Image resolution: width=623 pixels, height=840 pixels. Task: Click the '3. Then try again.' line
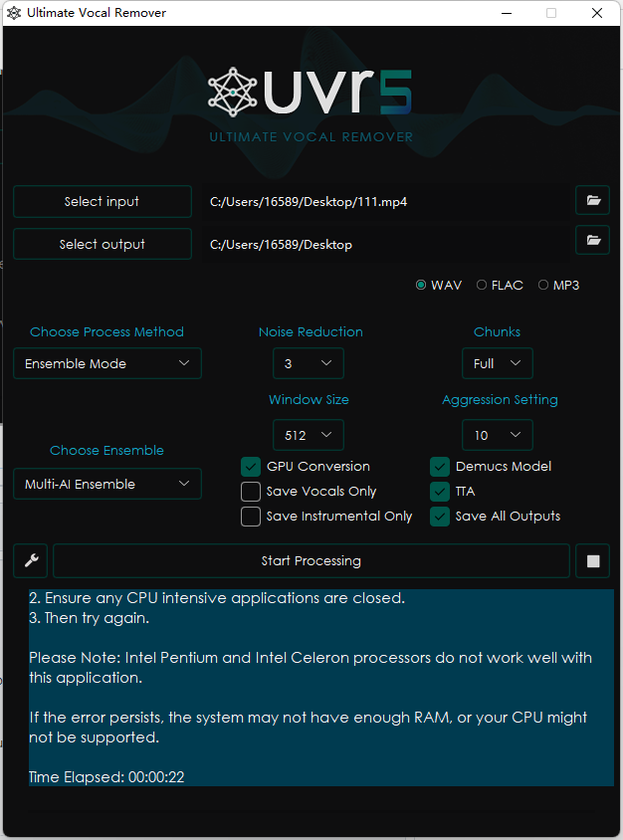[89, 618]
